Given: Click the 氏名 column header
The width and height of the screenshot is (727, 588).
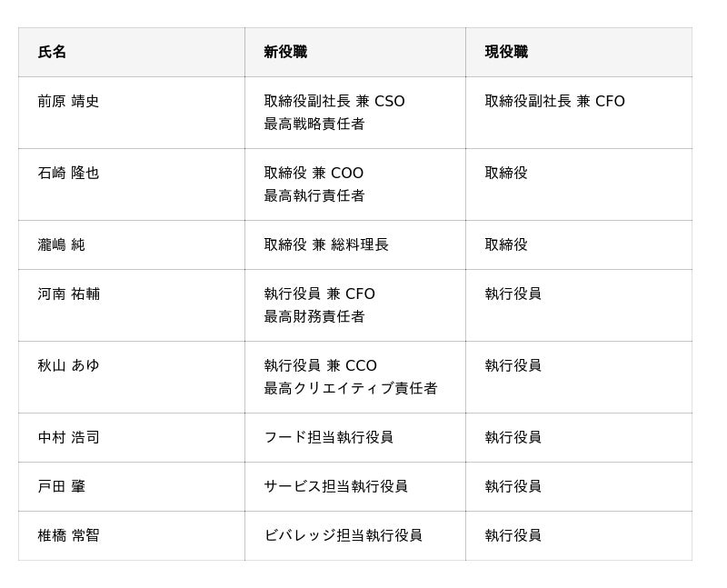Looking at the screenshot, I should [53, 53].
